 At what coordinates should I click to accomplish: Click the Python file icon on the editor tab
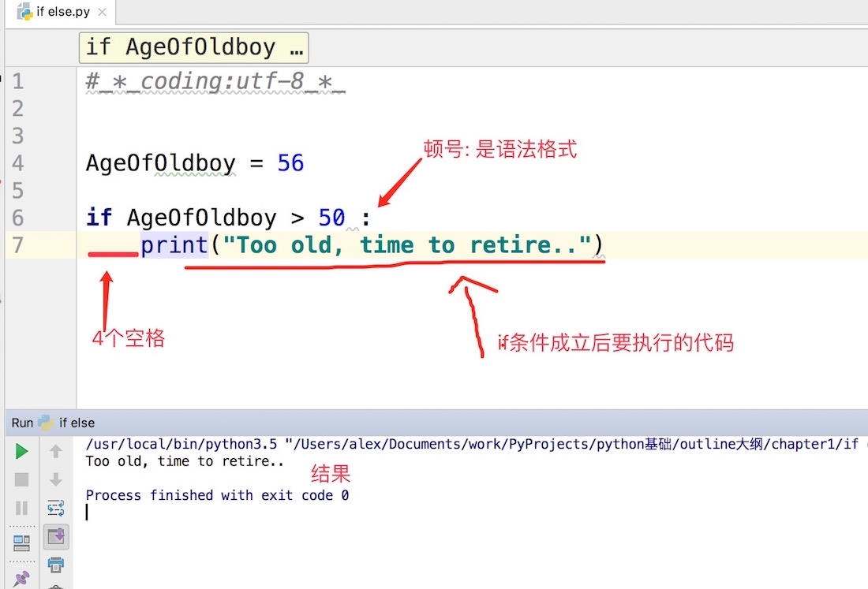click(24, 12)
